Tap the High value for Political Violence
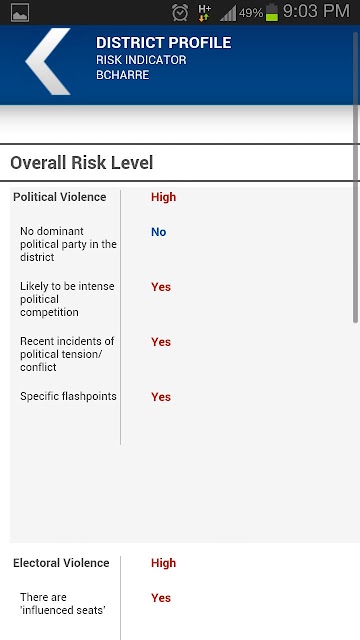The image size is (360, 640). pyautogui.click(x=164, y=197)
